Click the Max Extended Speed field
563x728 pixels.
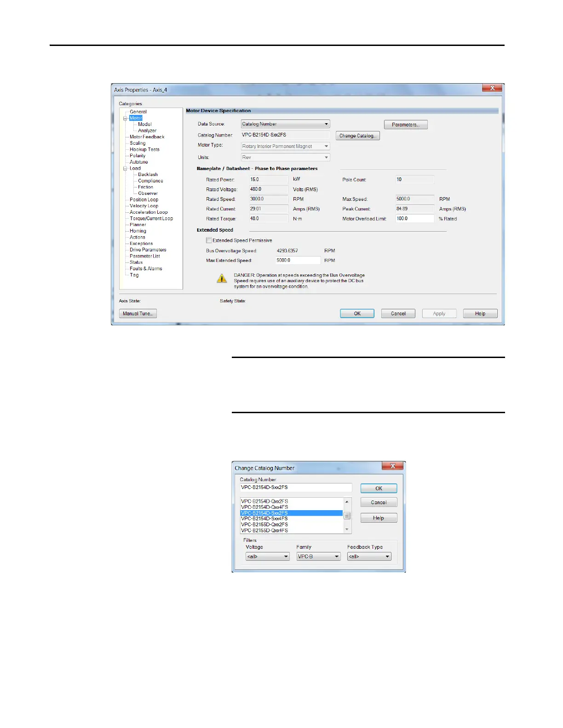298,260
